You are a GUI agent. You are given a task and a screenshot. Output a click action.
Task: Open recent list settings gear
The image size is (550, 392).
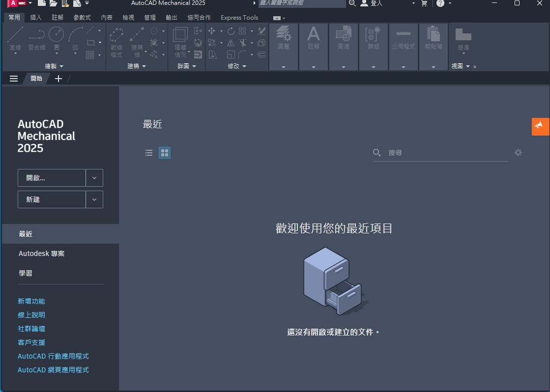pos(518,152)
